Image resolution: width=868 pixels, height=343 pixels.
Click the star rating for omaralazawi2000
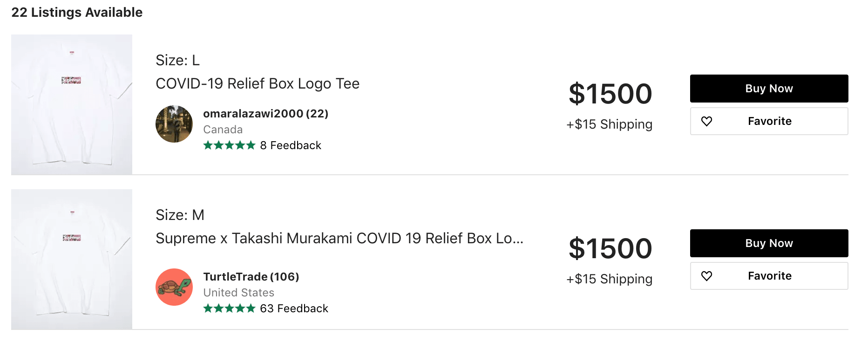[x=229, y=145]
